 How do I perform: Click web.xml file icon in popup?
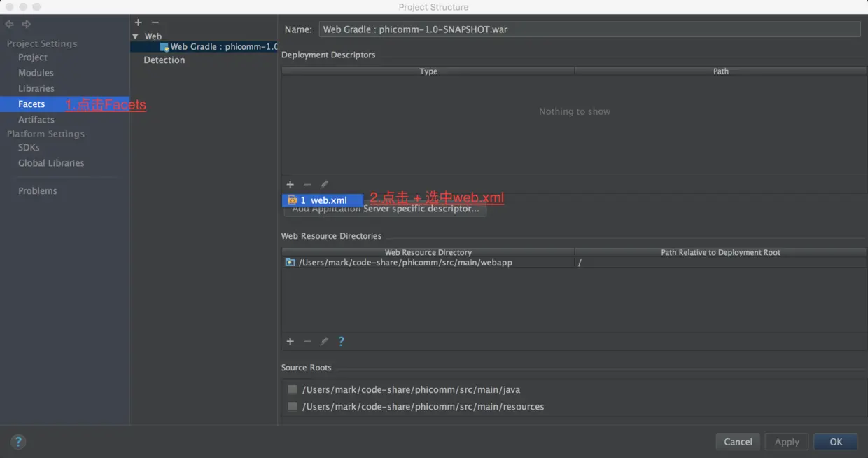click(x=293, y=200)
